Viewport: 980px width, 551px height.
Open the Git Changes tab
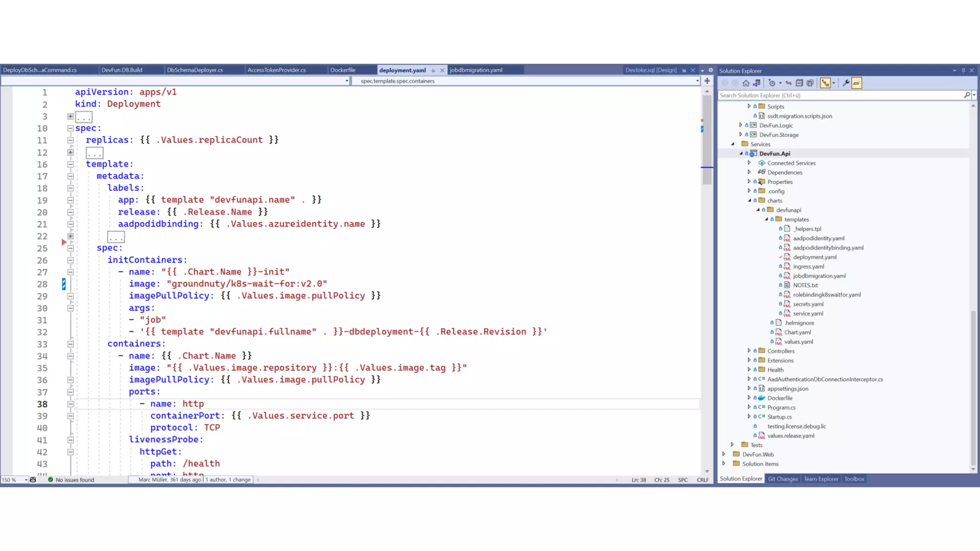click(x=783, y=479)
